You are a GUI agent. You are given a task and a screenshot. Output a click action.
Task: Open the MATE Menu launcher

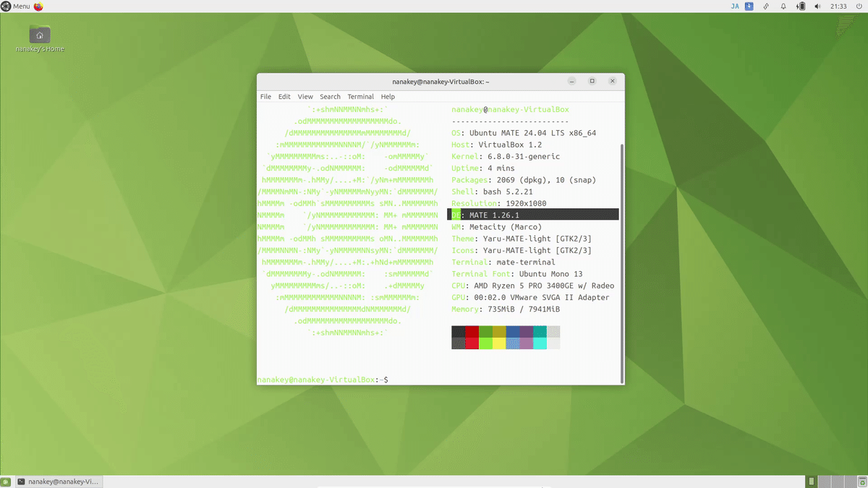coord(16,7)
